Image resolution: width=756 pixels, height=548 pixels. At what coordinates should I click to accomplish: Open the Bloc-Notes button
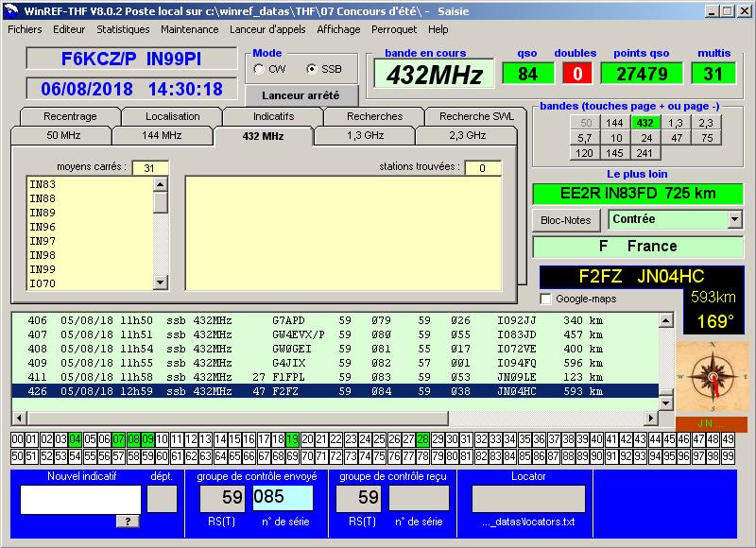click(x=566, y=220)
